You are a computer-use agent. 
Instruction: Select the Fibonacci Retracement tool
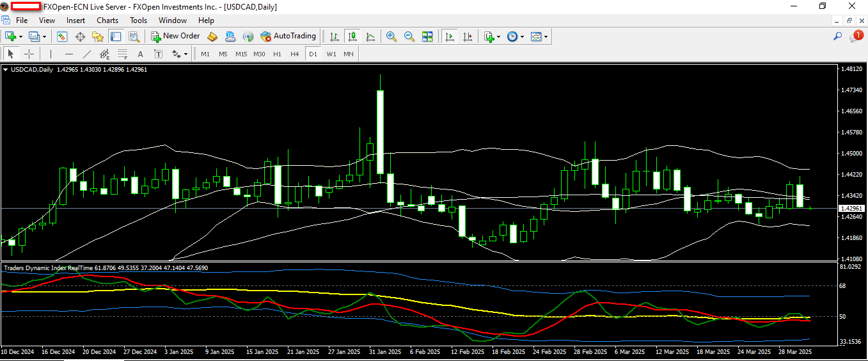click(x=122, y=54)
